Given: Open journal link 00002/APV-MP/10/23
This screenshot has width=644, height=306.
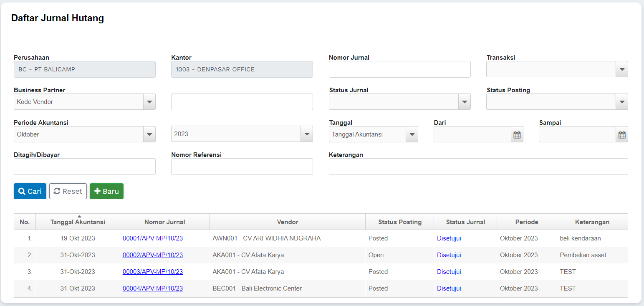Looking at the screenshot, I should click(x=153, y=255).
